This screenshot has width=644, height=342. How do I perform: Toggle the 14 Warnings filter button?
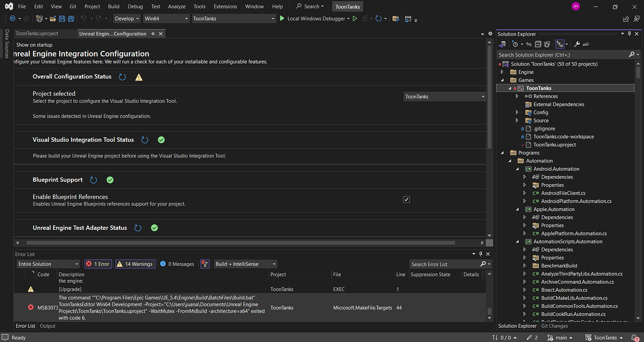pos(135,264)
